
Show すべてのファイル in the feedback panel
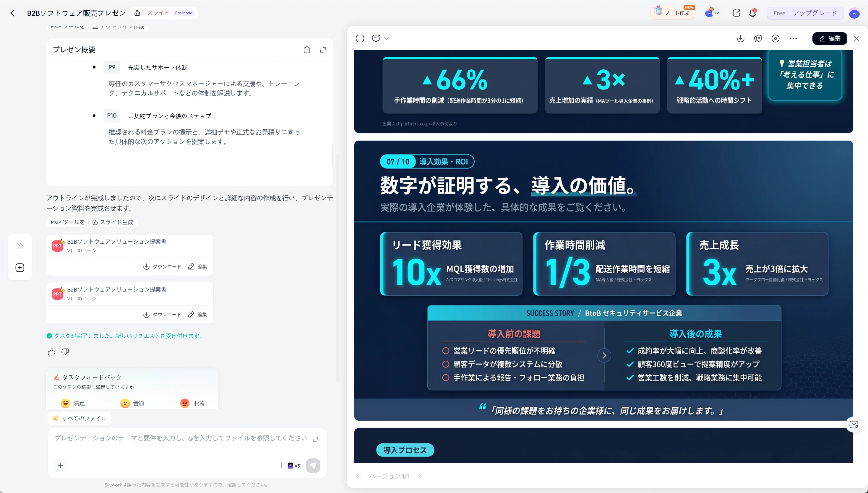(79, 418)
